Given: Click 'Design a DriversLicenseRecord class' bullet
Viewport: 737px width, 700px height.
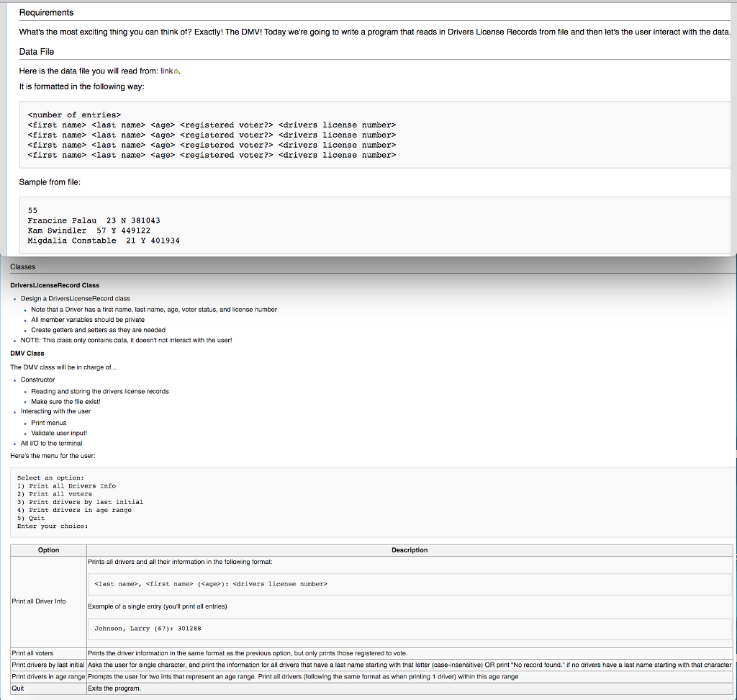Looking at the screenshot, I should click(75, 298).
